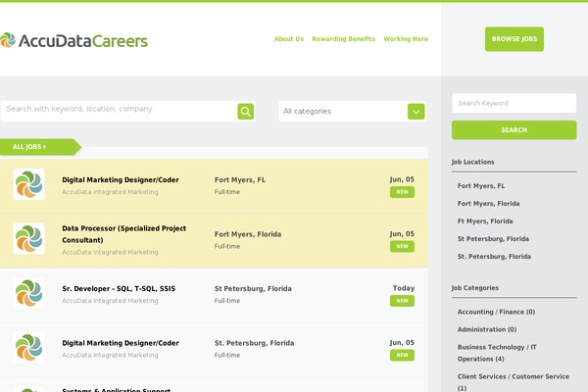588x392 pixels.
Task: Select Business Technology / IT Operations (4) category
Action: coord(497,353)
